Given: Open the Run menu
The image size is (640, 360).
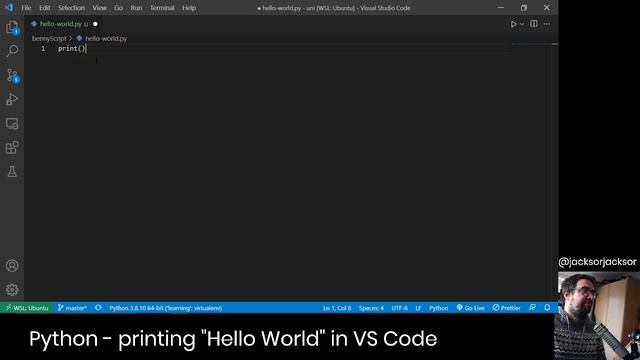Looking at the screenshot, I should [136, 8].
